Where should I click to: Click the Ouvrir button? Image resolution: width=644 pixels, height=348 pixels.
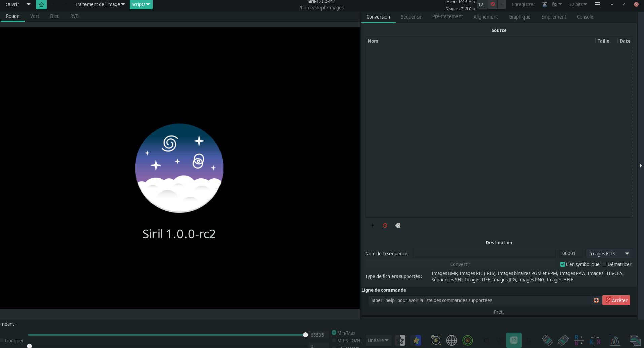12,4
